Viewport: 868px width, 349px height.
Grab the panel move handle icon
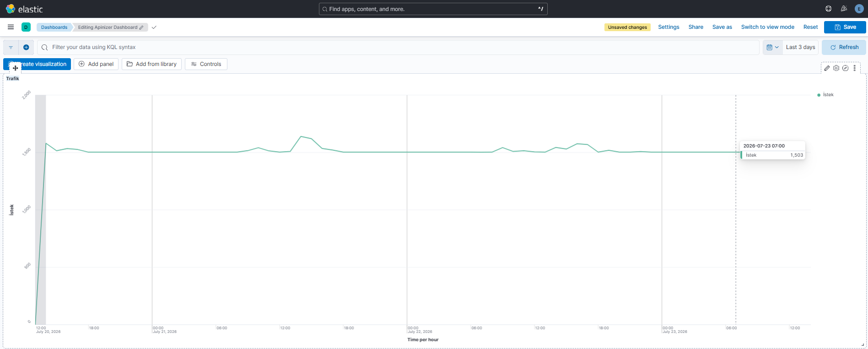click(x=15, y=68)
